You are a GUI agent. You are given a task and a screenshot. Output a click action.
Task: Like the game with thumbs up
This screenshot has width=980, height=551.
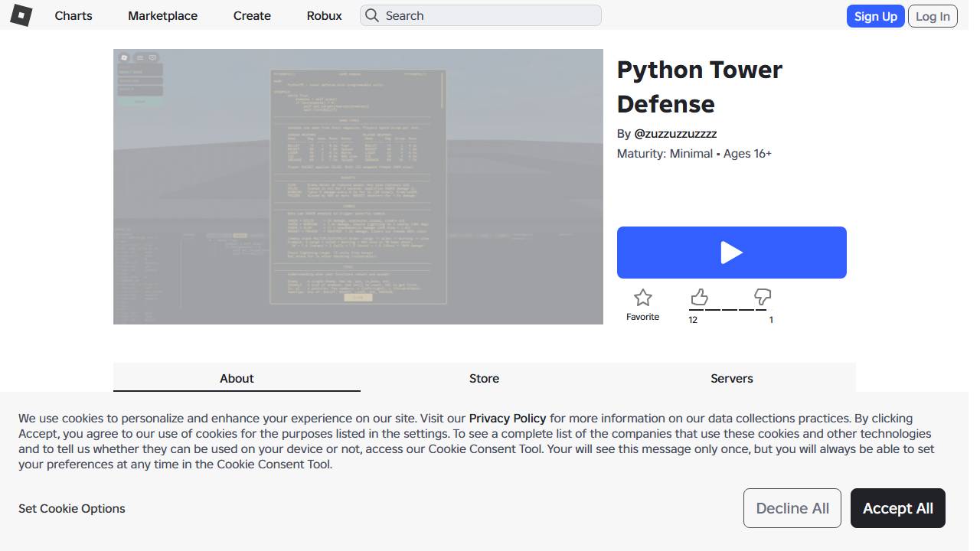pyautogui.click(x=699, y=297)
